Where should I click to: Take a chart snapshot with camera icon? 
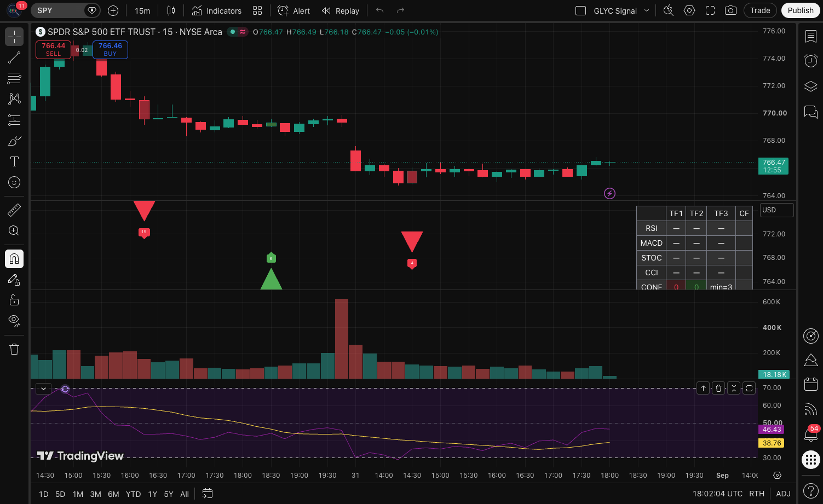[x=730, y=10]
